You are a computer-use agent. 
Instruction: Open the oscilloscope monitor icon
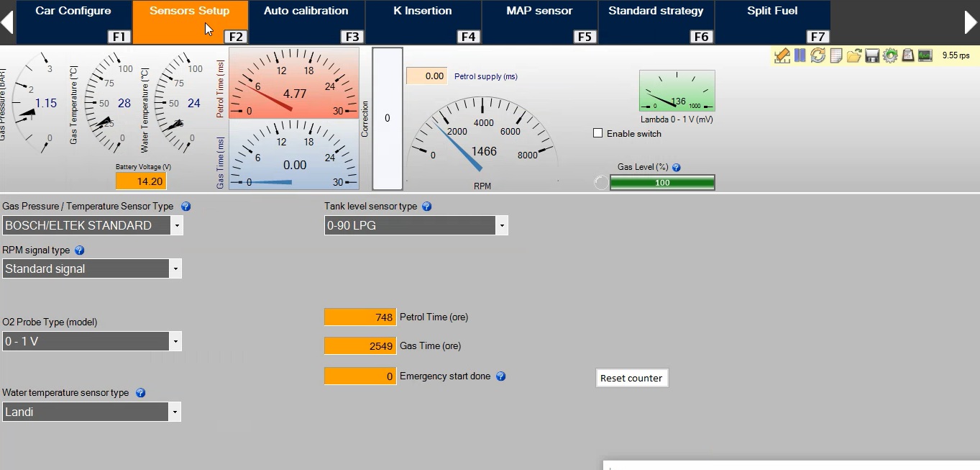pos(925,55)
